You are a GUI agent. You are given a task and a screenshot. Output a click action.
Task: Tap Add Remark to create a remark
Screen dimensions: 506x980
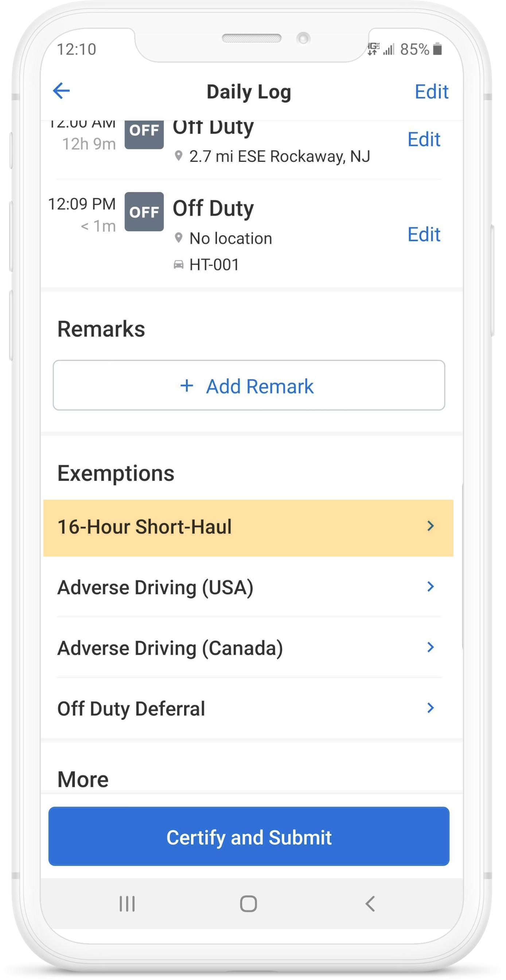coord(249,386)
